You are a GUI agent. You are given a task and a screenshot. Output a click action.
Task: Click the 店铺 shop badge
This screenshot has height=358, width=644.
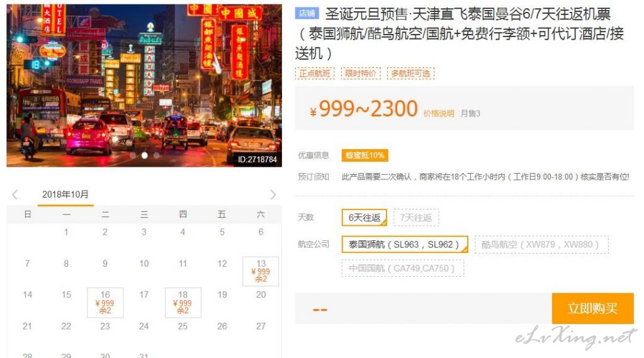[x=307, y=14]
